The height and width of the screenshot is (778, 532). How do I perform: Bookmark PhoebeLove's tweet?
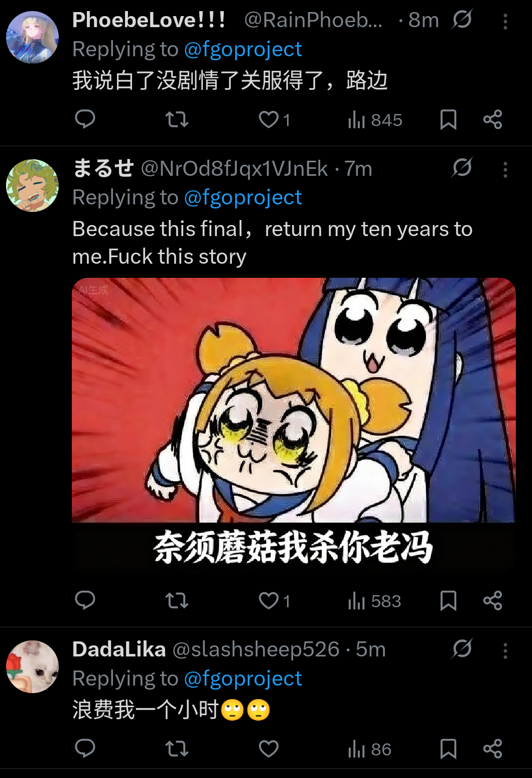click(448, 120)
